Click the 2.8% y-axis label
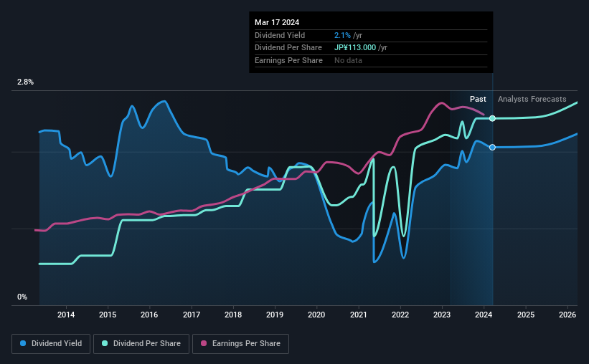Screen dimensions: 589x364 25,82
